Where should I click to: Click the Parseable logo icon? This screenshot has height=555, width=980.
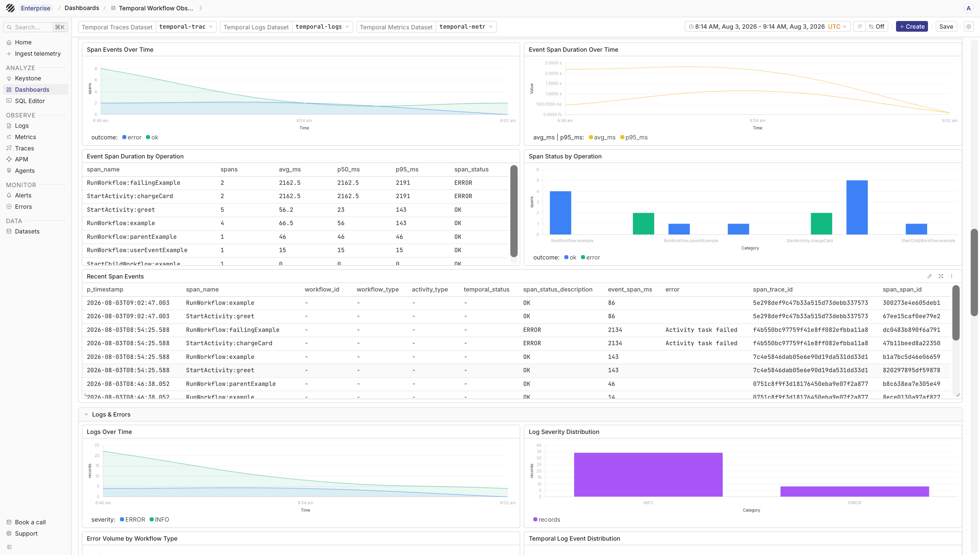(10, 8)
